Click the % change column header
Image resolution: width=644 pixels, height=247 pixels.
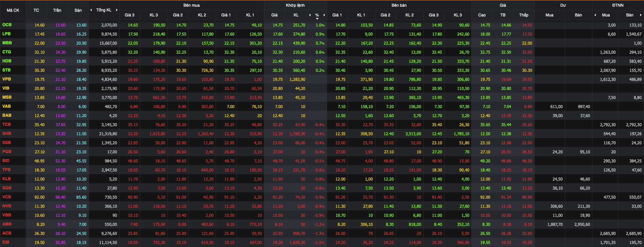point(317,15)
